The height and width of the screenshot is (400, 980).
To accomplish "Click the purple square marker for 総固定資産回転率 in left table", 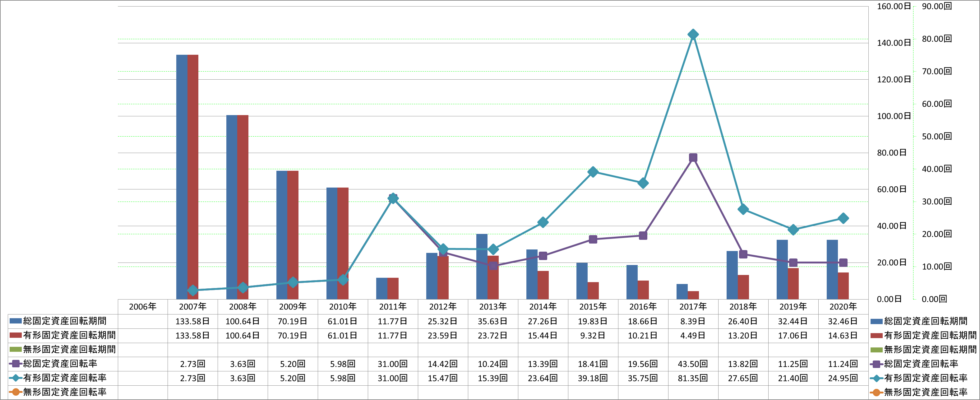I will pyautogui.click(x=16, y=364).
